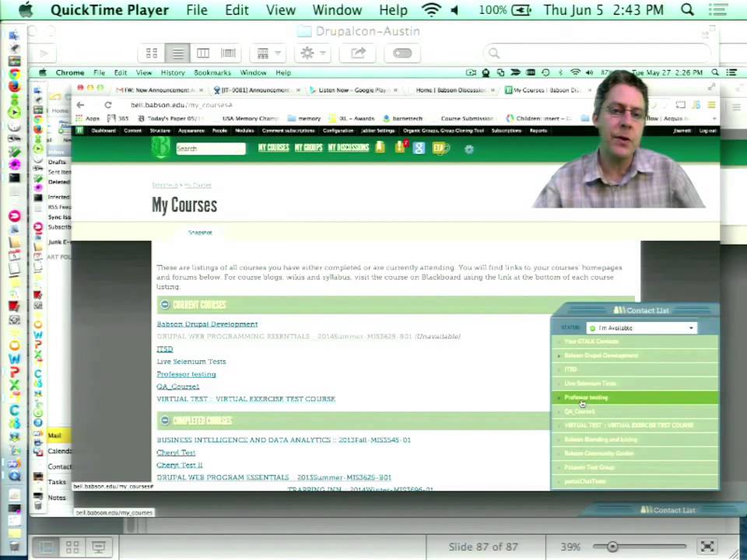Open Spotlight search magnifier

point(687,10)
